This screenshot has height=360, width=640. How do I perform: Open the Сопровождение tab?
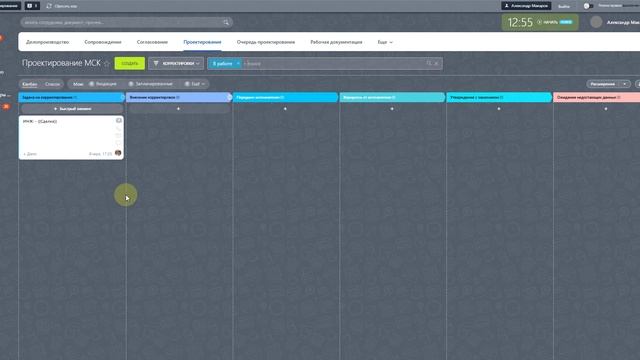(103, 42)
